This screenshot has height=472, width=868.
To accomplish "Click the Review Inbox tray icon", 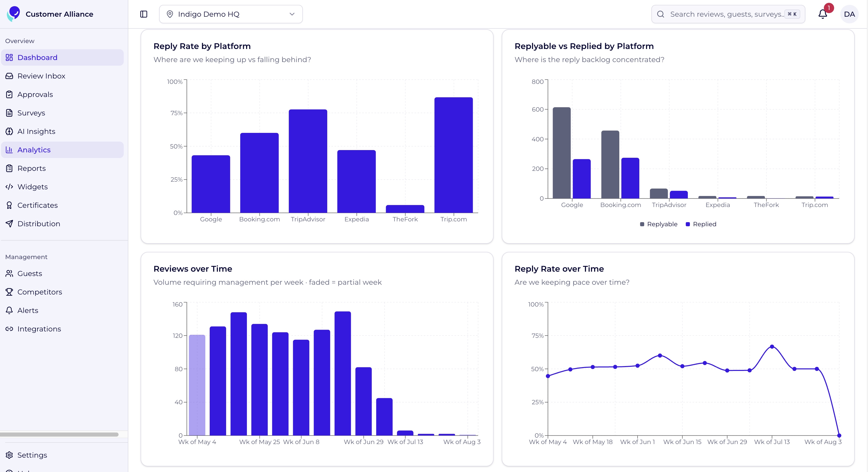I will click(x=9, y=76).
